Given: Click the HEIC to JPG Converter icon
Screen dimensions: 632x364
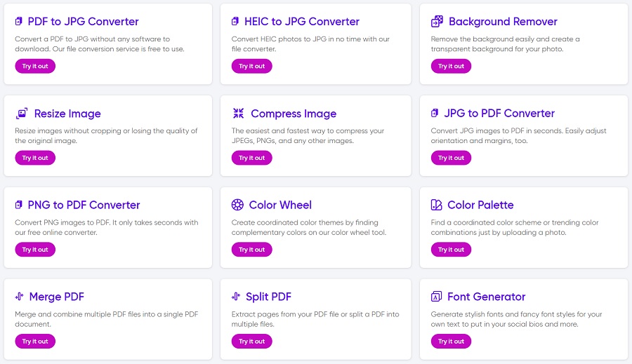Looking at the screenshot, I should pyautogui.click(x=235, y=22).
